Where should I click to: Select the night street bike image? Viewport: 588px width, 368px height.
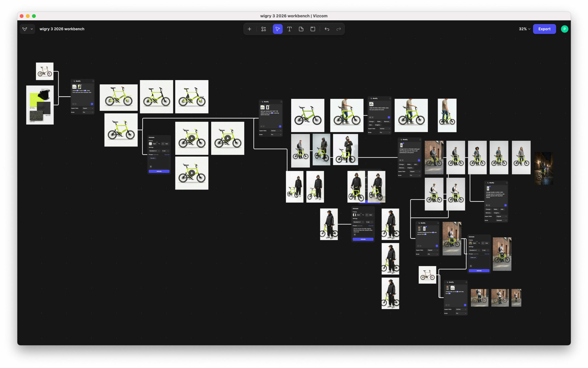pyautogui.click(x=543, y=168)
